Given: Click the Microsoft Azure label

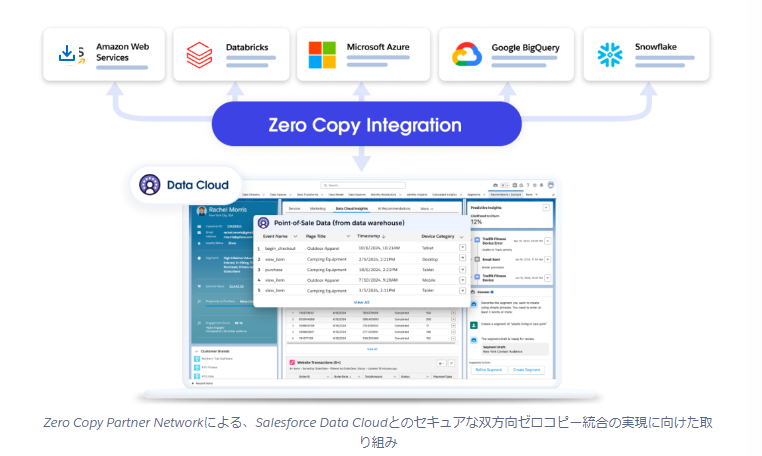Looking at the screenshot, I should tap(378, 47).
